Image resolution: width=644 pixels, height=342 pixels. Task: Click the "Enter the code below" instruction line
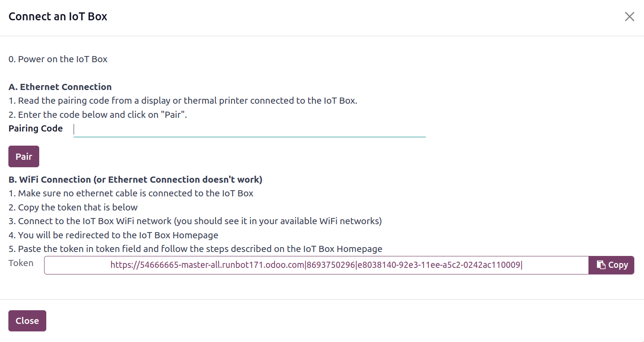(98, 115)
